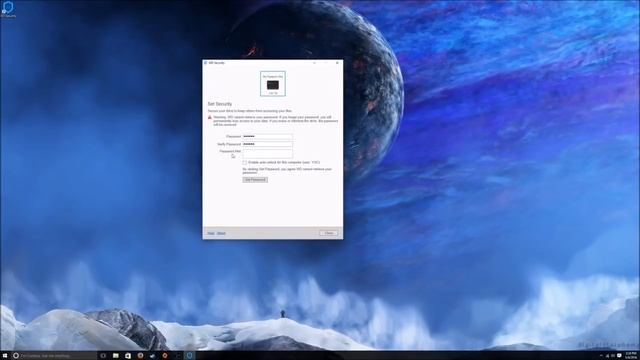This screenshot has height=360, width=640.
Task: Open the Steam taskbar icon
Action: [x=152, y=356]
